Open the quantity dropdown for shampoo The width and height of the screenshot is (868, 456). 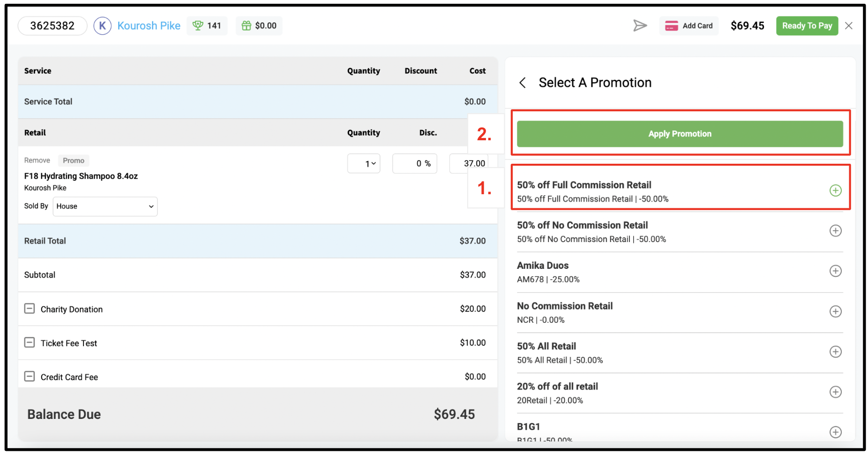coord(364,163)
